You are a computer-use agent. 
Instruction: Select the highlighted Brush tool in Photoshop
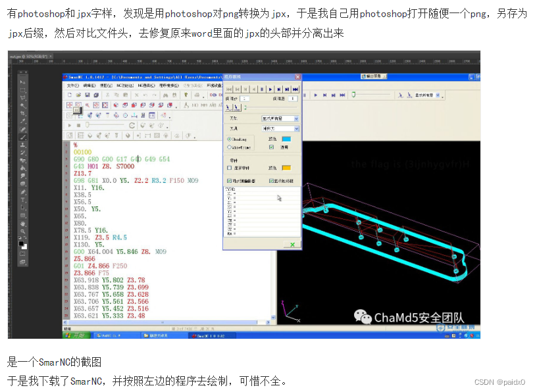click(22, 137)
